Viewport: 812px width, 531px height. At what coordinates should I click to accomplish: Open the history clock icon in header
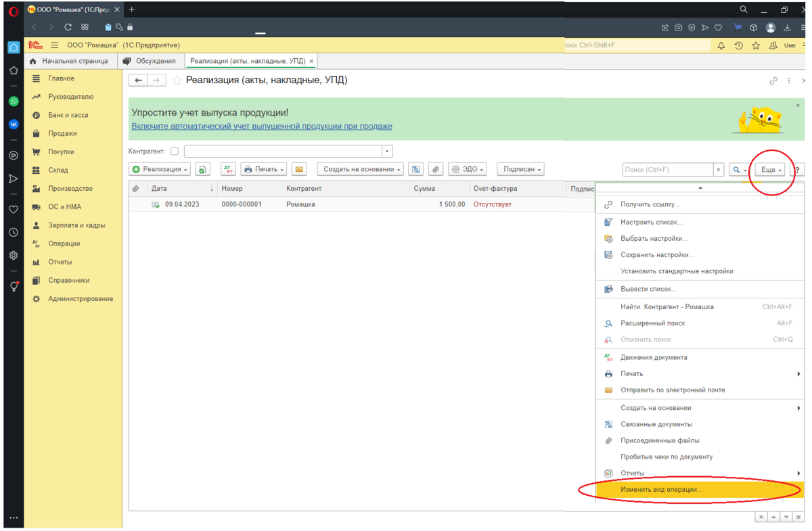739,45
